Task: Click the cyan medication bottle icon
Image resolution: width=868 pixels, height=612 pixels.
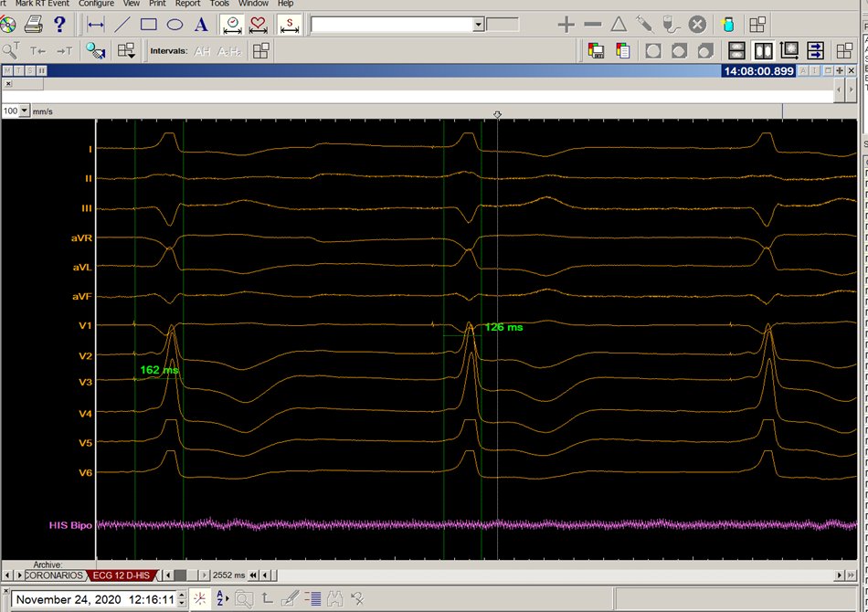Action: point(728,25)
